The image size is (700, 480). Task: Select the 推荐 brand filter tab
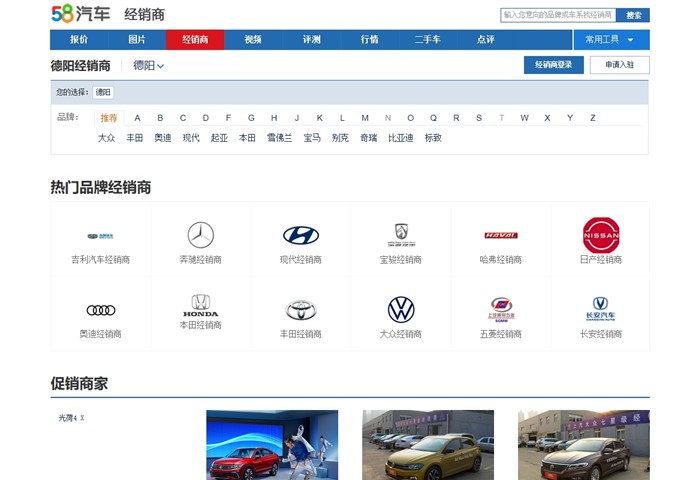[x=109, y=118]
